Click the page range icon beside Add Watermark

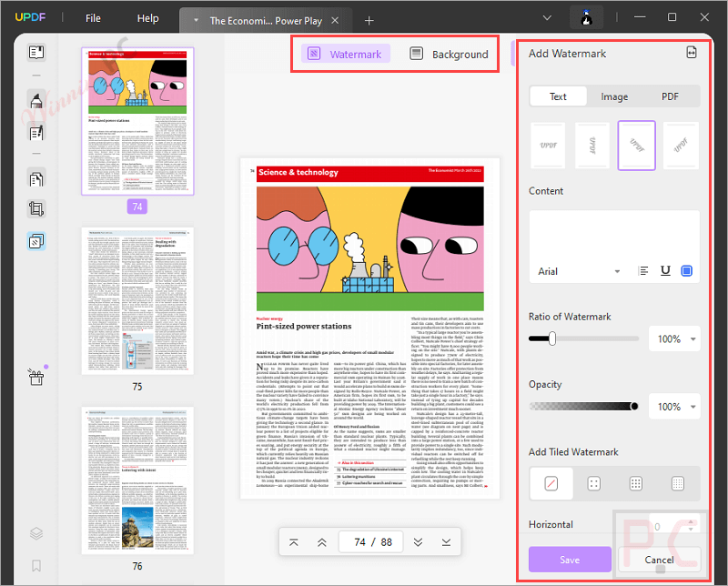coord(692,53)
